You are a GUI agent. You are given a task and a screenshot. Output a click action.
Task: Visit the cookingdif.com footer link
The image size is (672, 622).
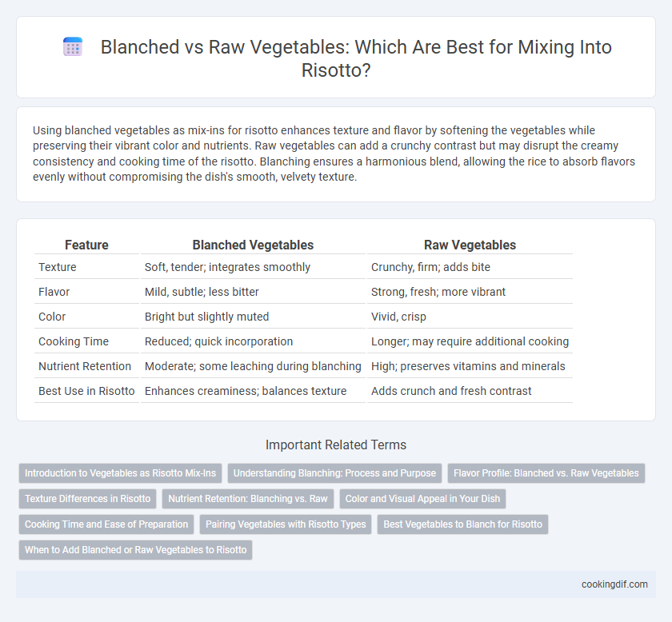tap(614, 584)
